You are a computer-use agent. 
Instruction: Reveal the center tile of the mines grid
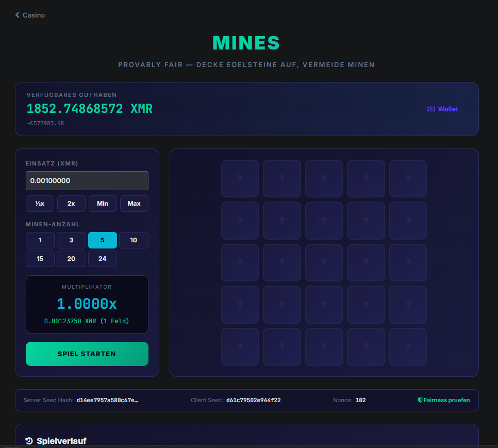tap(324, 262)
